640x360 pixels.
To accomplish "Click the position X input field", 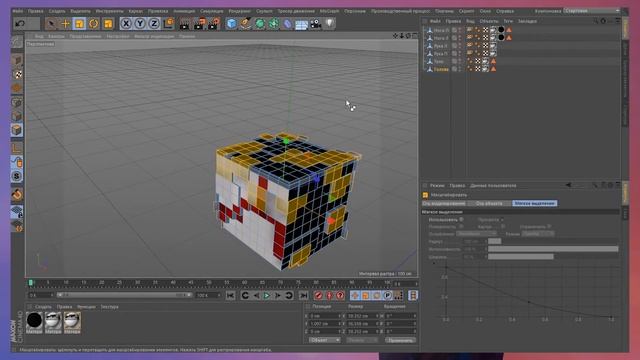I will tap(325, 316).
